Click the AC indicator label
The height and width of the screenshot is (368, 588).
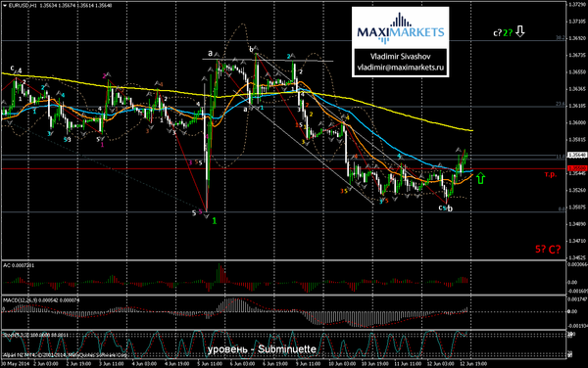click(x=19, y=265)
